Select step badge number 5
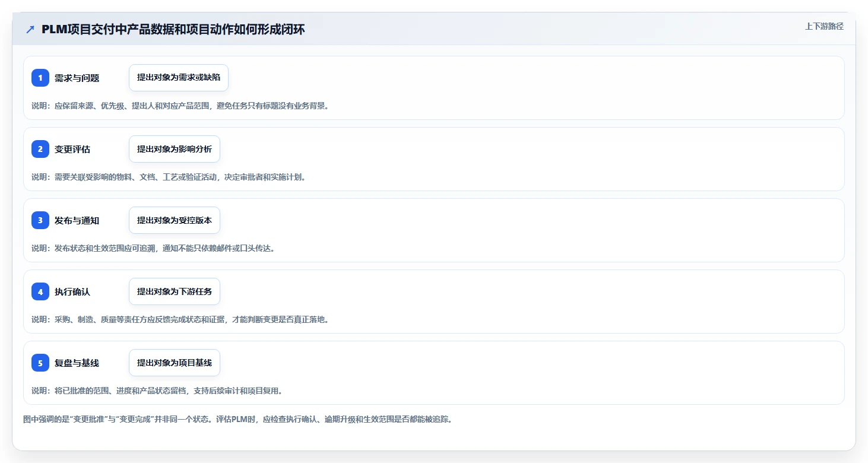Screen dimensions: 868x463 pos(40,363)
